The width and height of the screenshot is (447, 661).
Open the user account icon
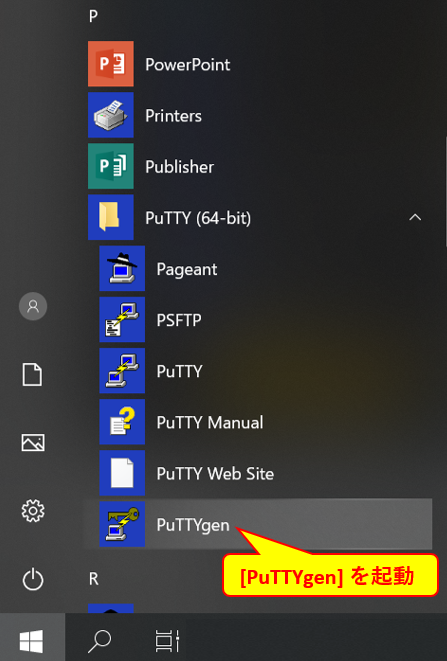[x=33, y=306]
